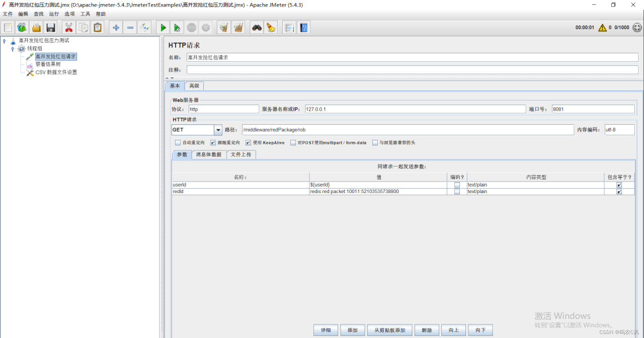Focus the 路径 path input field
Image resolution: width=644 pixels, height=338 pixels.
pos(408,130)
